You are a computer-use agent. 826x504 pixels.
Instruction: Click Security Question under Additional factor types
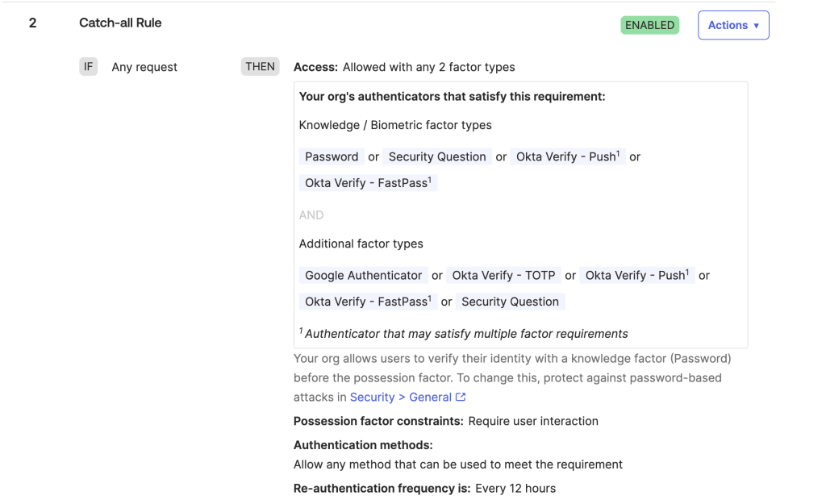tap(509, 302)
